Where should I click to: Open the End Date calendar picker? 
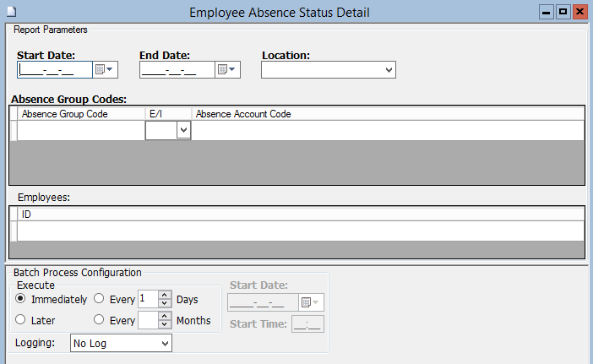[227, 69]
